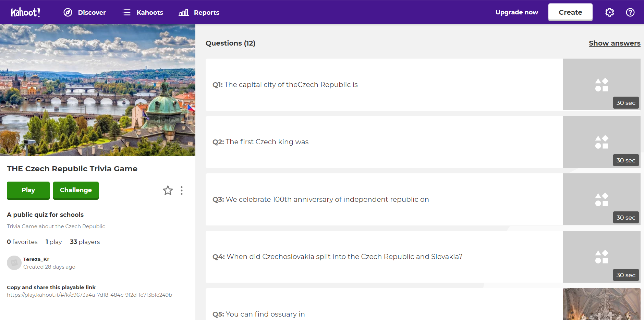Open the settings gear icon
This screenshot has height=320, width=644.
(610, 12)
